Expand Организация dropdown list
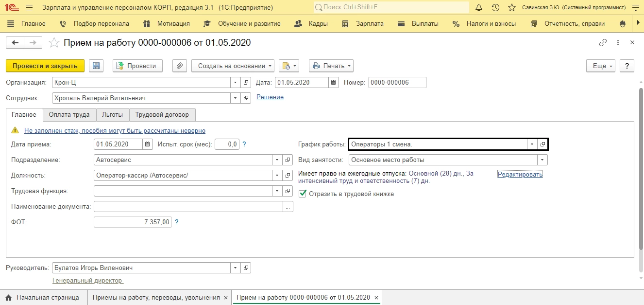The image size is (644, 305). 236,83
